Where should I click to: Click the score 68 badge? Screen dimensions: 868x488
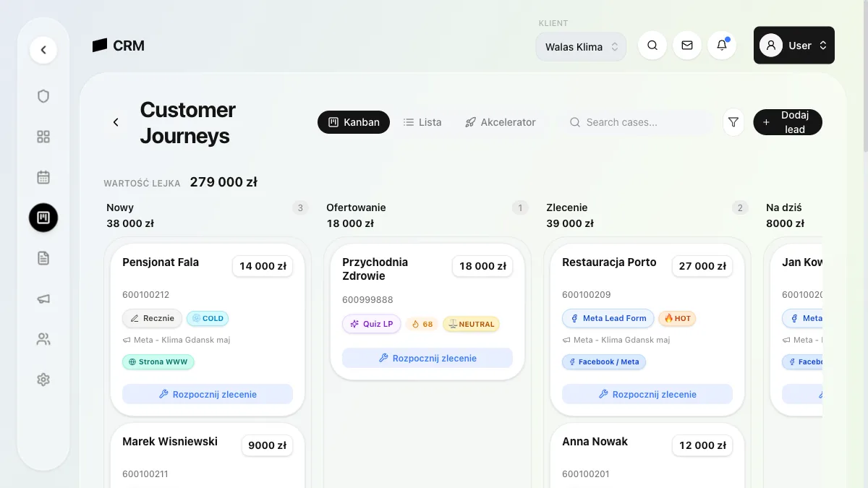(422, 324)
